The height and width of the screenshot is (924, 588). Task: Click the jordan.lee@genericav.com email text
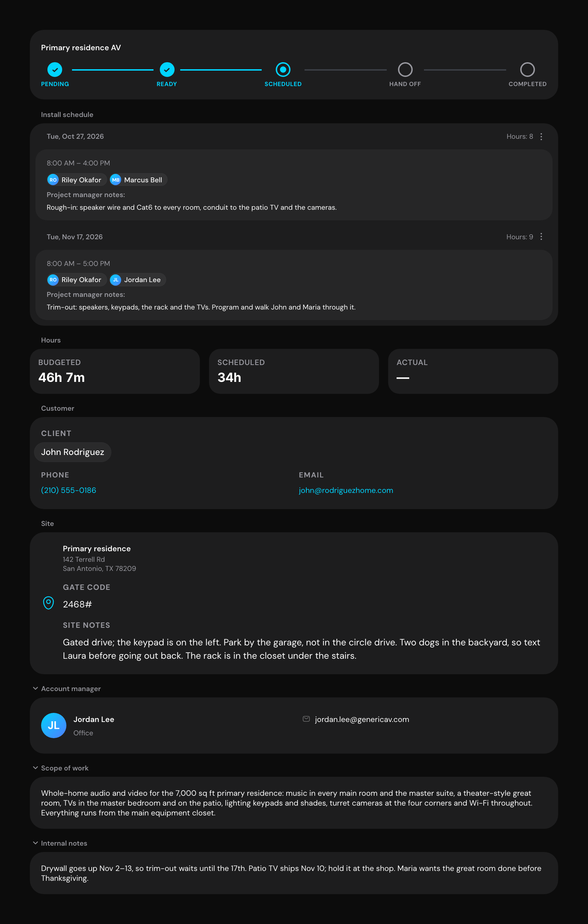point(362,720)
